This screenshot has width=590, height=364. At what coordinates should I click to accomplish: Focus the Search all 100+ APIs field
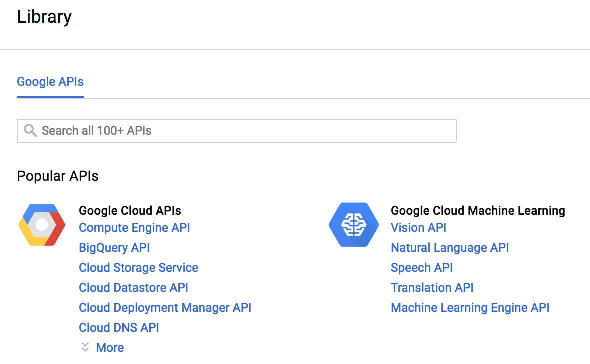coord(237,131)
